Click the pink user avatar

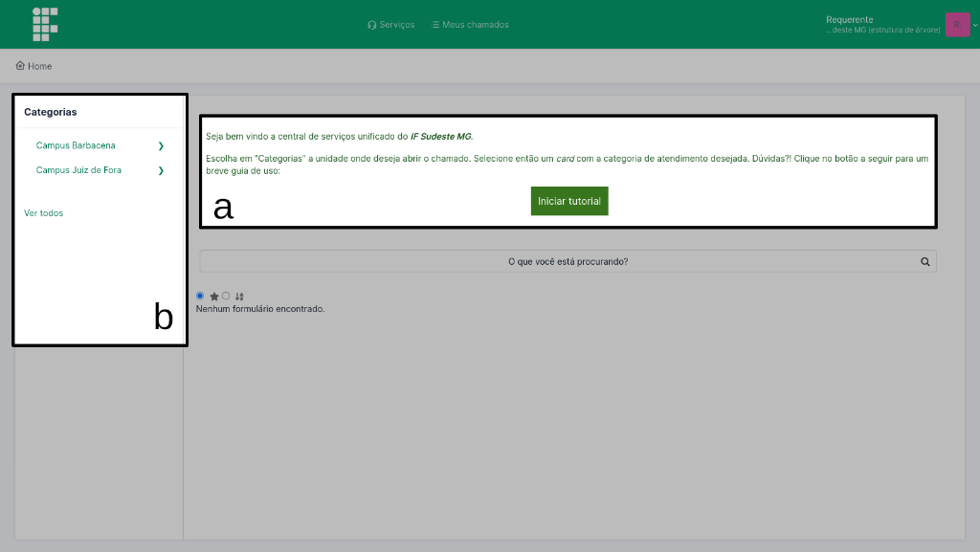[956, 25]
